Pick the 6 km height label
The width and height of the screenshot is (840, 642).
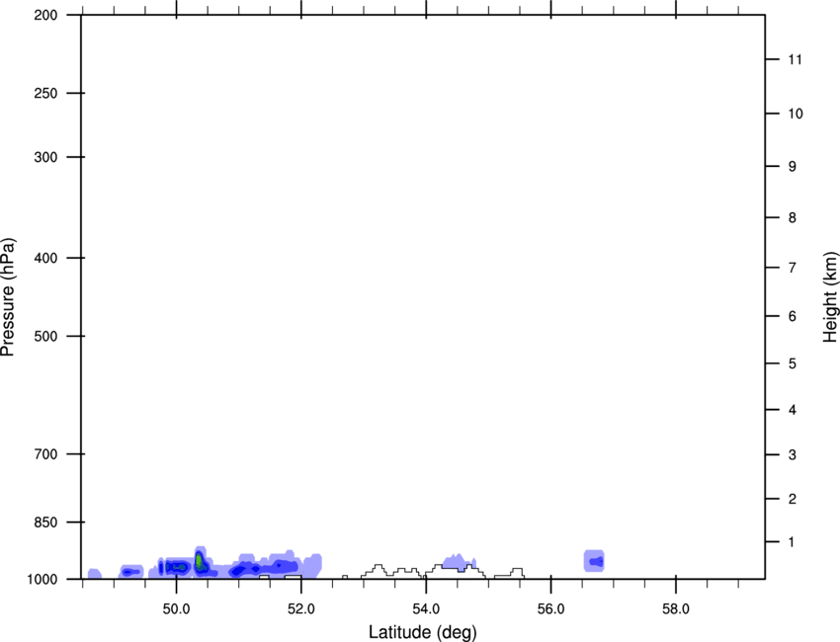click(x=793, y=316)
